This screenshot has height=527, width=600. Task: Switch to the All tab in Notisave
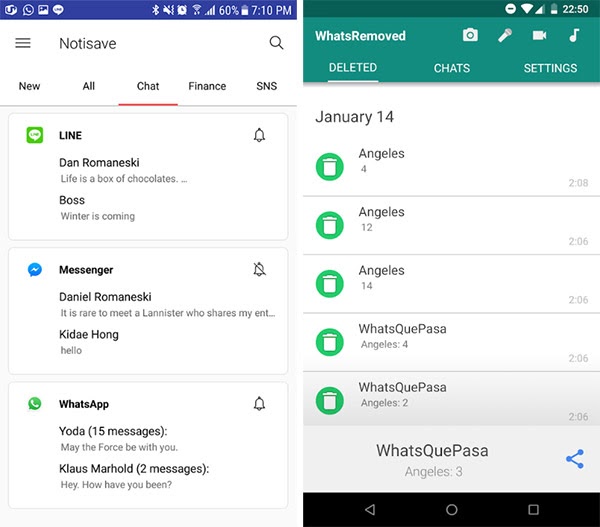[x=89, y=86]
